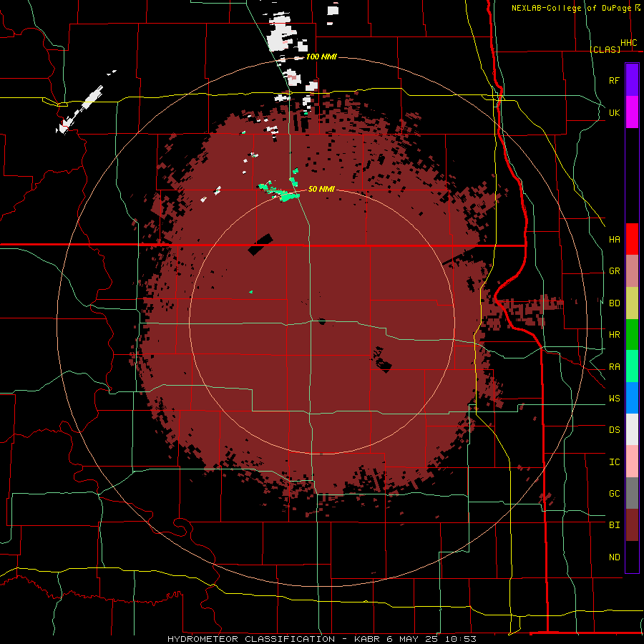
Task: Click the ND legend label
Action: (614, 557)
